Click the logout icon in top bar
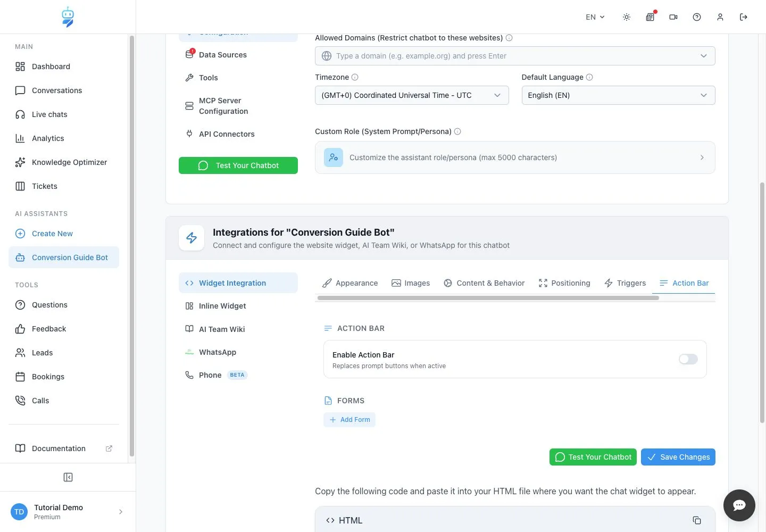Screen dimensions: 766x532 point(744,17)
